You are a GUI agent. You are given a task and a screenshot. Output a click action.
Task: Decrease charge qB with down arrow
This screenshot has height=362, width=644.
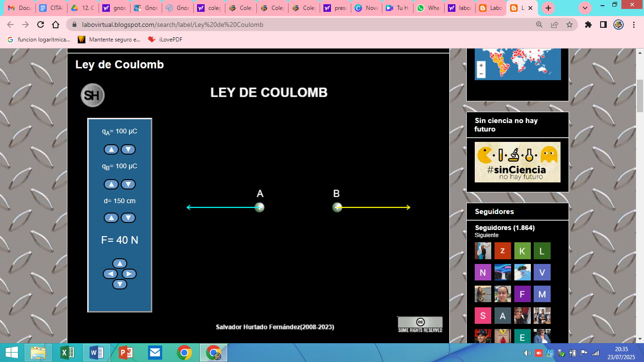coord(128,184)
